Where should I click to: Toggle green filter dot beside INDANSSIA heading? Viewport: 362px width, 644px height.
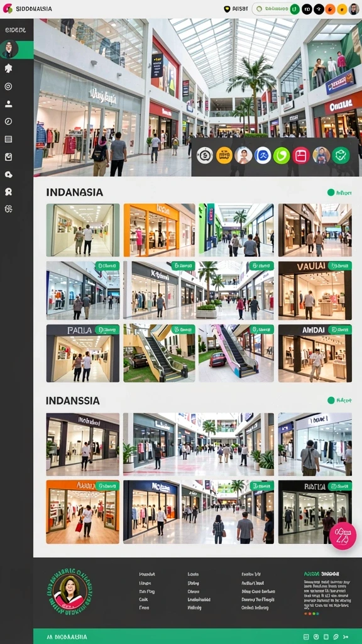(x=331, y=400)
